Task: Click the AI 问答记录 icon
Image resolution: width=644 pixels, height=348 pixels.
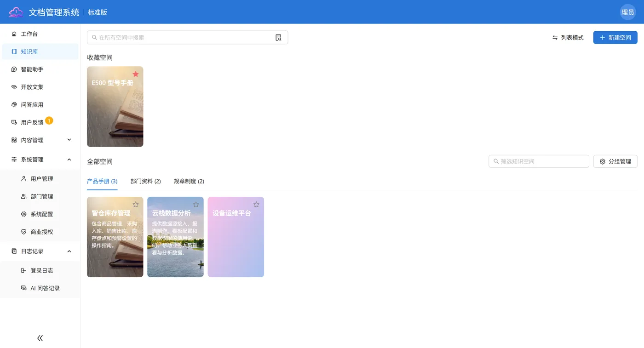Action: (x=23, y=288)
